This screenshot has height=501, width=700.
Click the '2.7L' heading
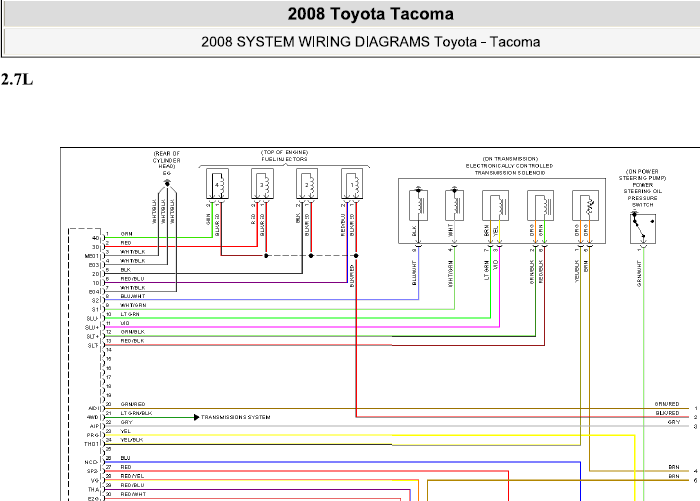point(17,79)
